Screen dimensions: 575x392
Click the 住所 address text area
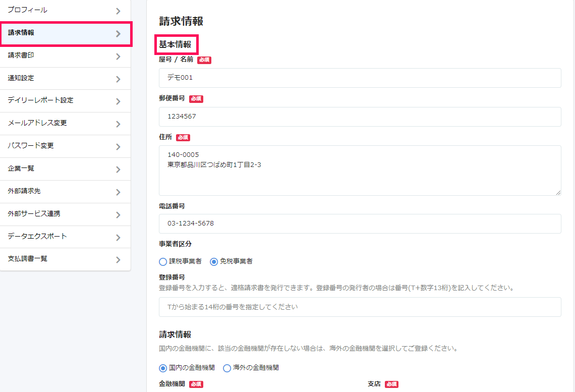point(360,171)
